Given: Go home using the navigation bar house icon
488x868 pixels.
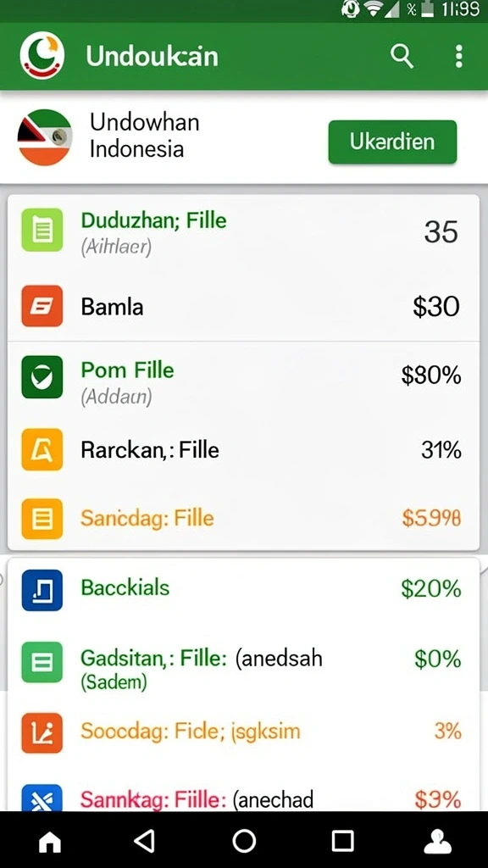Looking at the screenshot, I should pyautogui.click(x=50, y=842).
